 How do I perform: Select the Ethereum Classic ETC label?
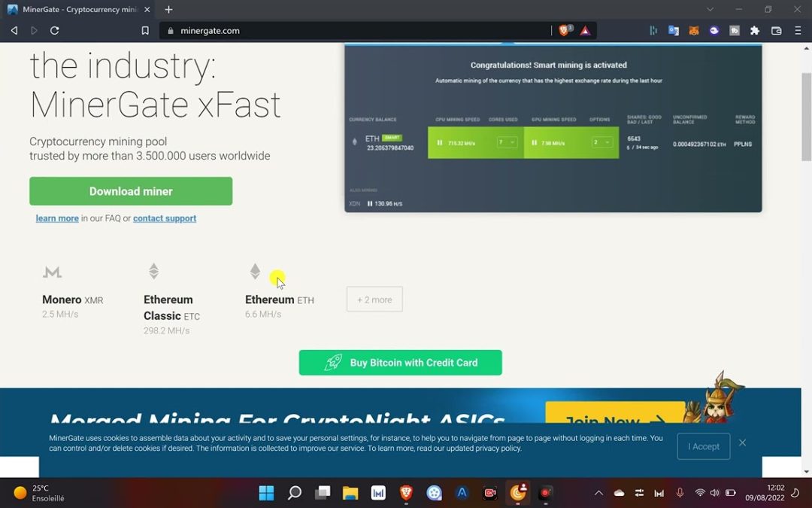tap(171, 308)
